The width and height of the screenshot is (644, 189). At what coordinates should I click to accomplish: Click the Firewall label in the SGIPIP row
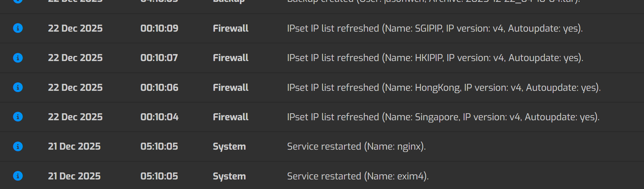pyautogui.click(x=230, y=28)
